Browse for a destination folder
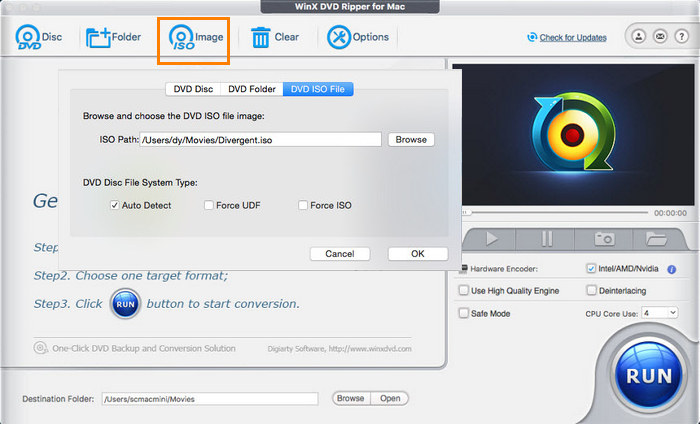Image resolution: width=700 pixels, height=424 pixels. [351, 398]
